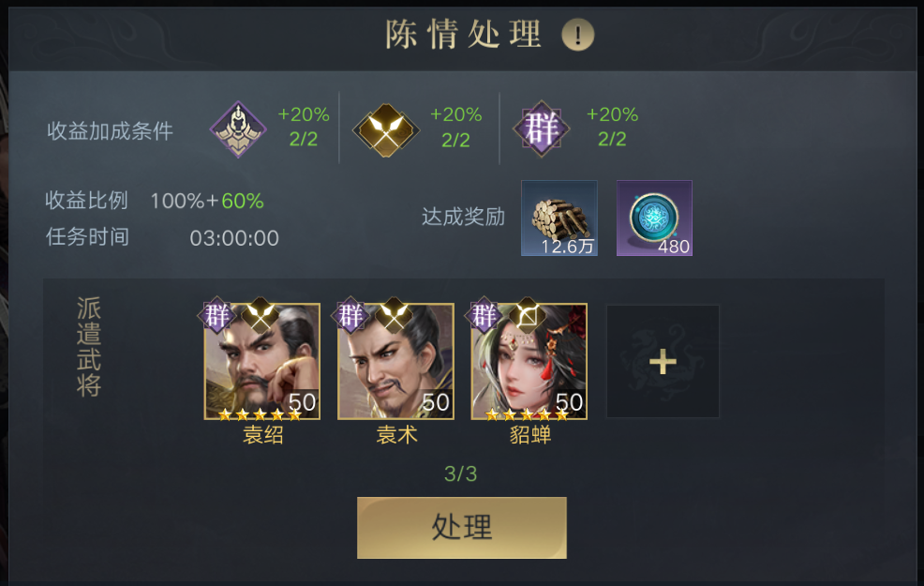Select the crossed spears bonus condition icon
Image resolution: width=924 pixels, height=586 pixels.
click(x=386, y=129)
